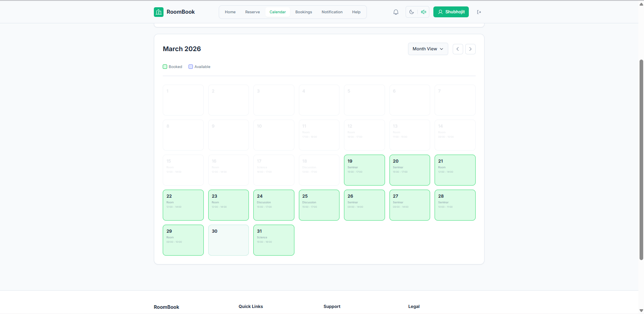Viewport: 644px width, 314px height.
Task: Open the Reserve tab
Action: (x=253, y=12)
